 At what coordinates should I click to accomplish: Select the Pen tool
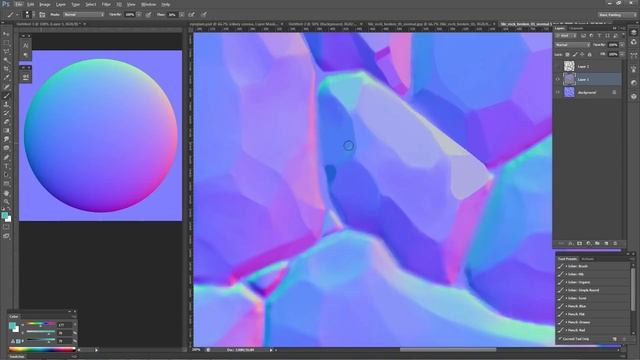(6, 157)
